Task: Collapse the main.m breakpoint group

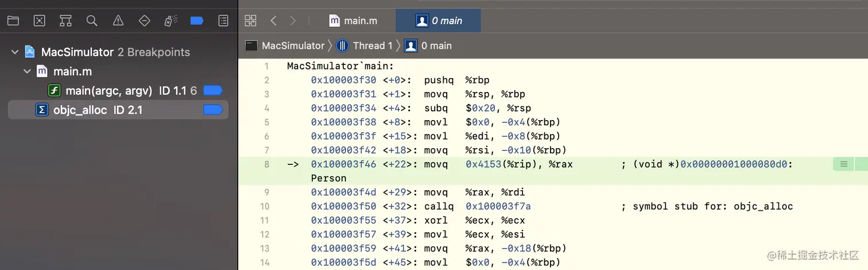Action: pos(26,72)
